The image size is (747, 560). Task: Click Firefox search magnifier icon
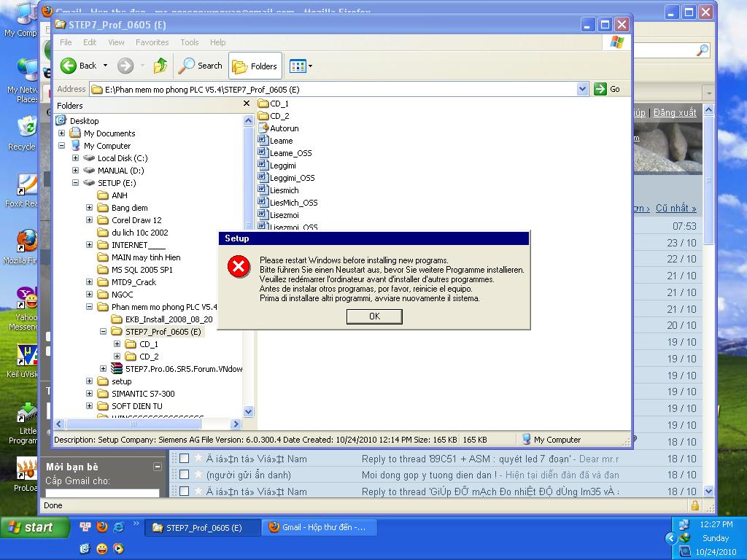click(x=703, y=50)
